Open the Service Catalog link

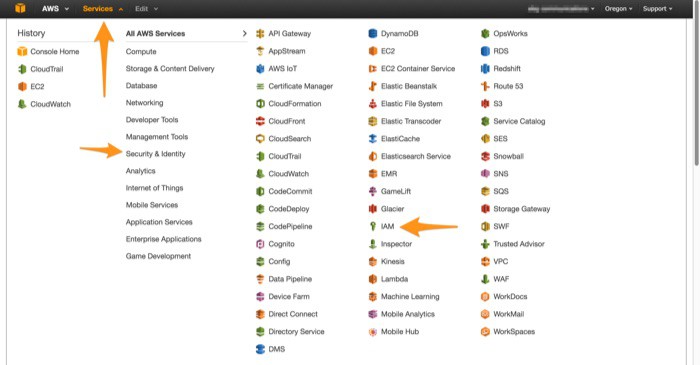coord(519,121)
